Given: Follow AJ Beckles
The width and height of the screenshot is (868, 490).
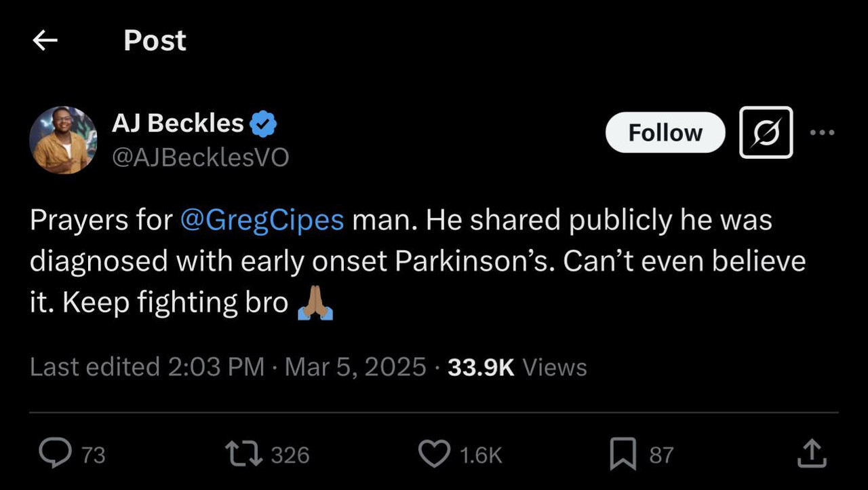Looking at the screenshot, I should (665, 132).
